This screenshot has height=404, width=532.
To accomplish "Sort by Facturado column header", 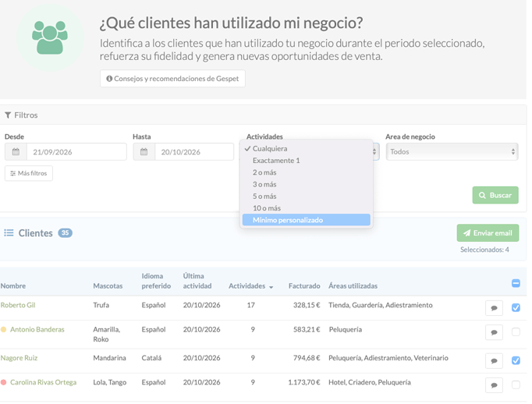I will (304, 286).
